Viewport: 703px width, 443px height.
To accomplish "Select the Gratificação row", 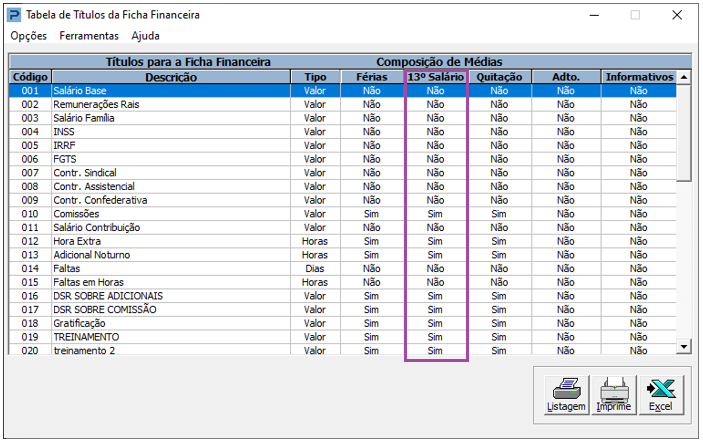I will tap(343, 323).
